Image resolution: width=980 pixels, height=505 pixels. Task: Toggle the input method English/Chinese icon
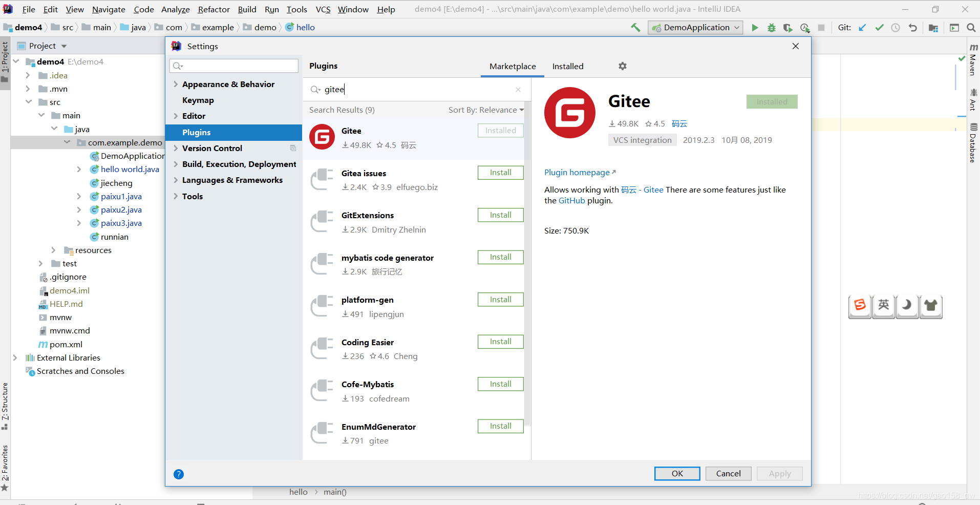coord(884,306)
